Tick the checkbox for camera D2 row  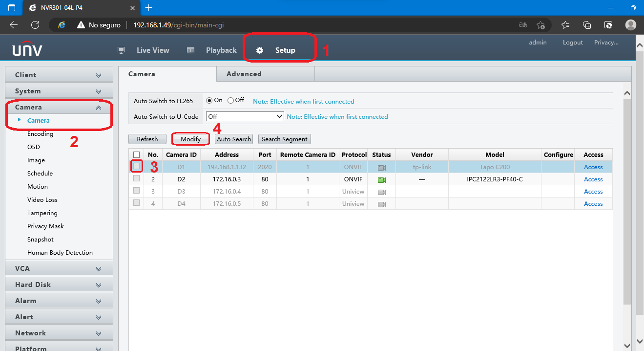click(136, 179)
